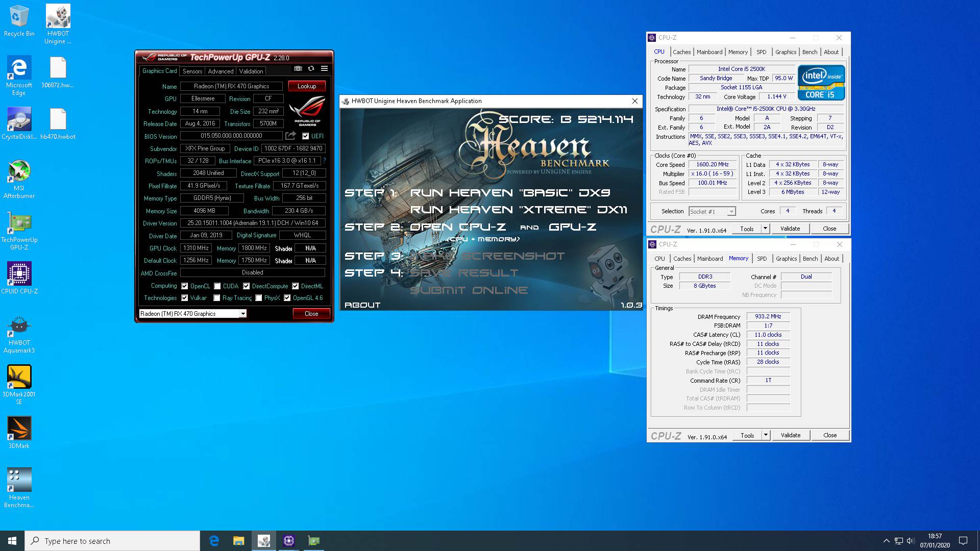Viewport: 980px width, 551px height.
Task: Click the taskbar search box
Action: click(112, 541)
